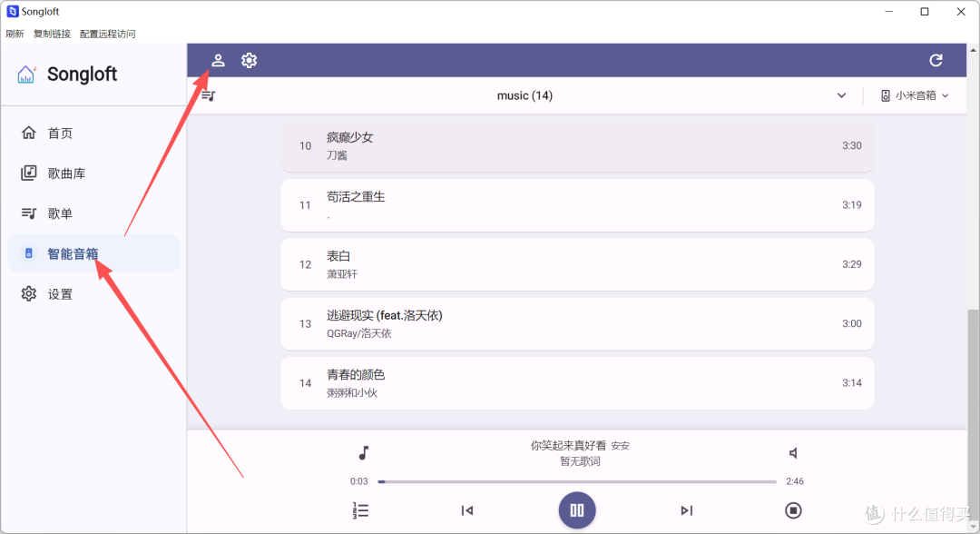Play song 11 苟活之重生
Image resolution: width=980 pixels, height=534 pixels.
pyautogui.click(x=577, y=205)
